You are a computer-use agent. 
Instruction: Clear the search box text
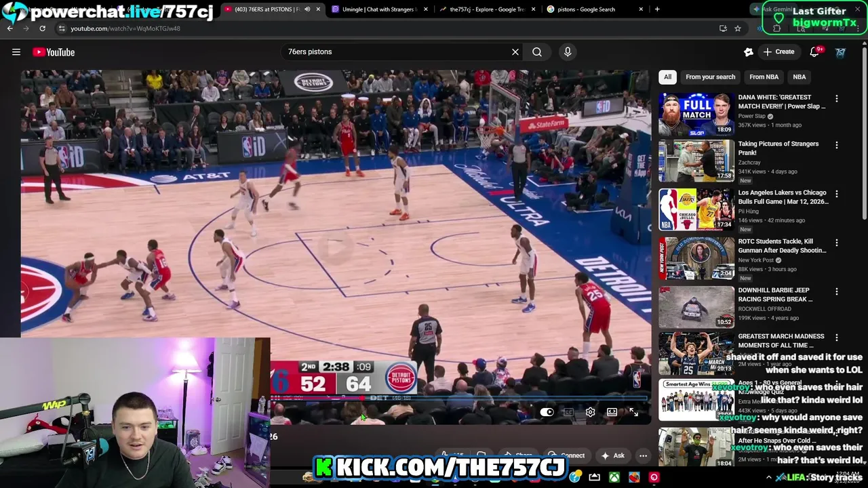(515, 52)
